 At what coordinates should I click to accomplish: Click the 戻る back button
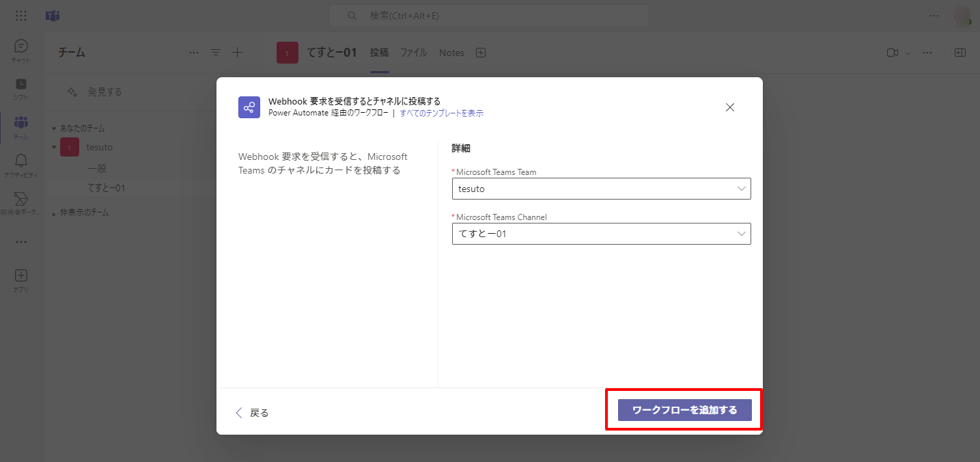click(252, 413)
